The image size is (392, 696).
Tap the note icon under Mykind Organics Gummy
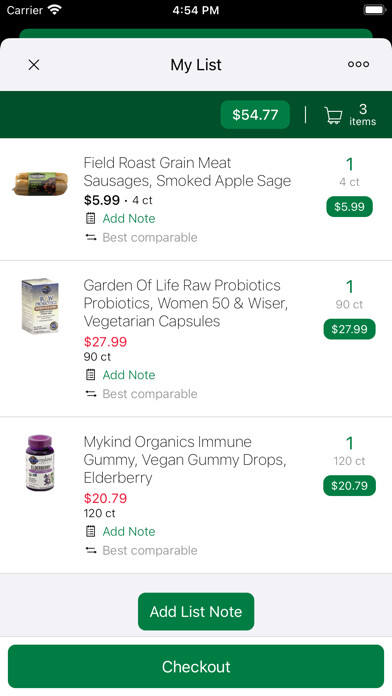(91, 531)
